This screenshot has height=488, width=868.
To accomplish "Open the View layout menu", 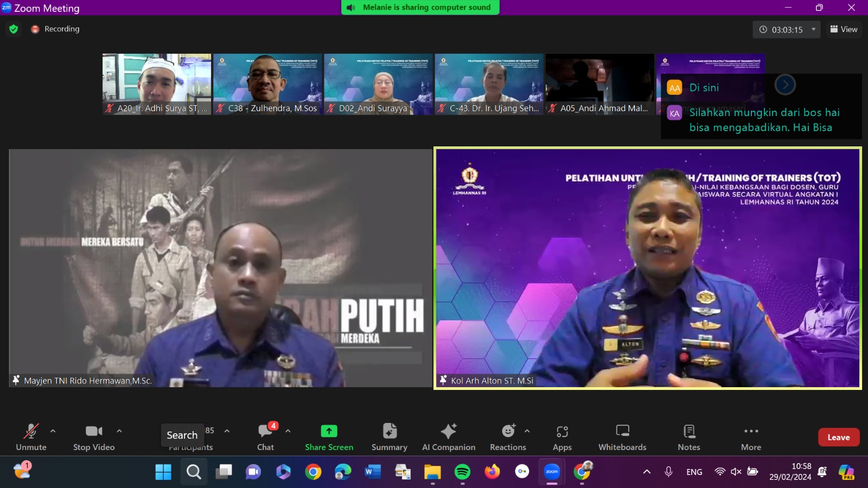I will tap(844, 29).
